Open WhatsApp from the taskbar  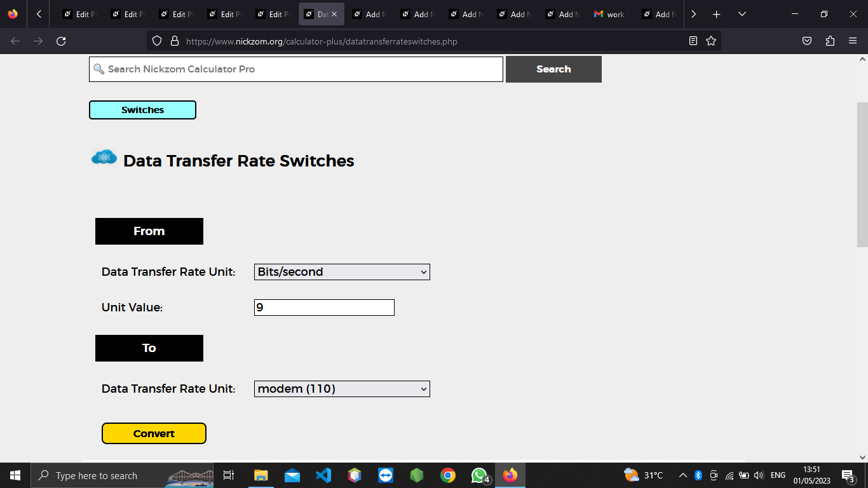(480, 475)
